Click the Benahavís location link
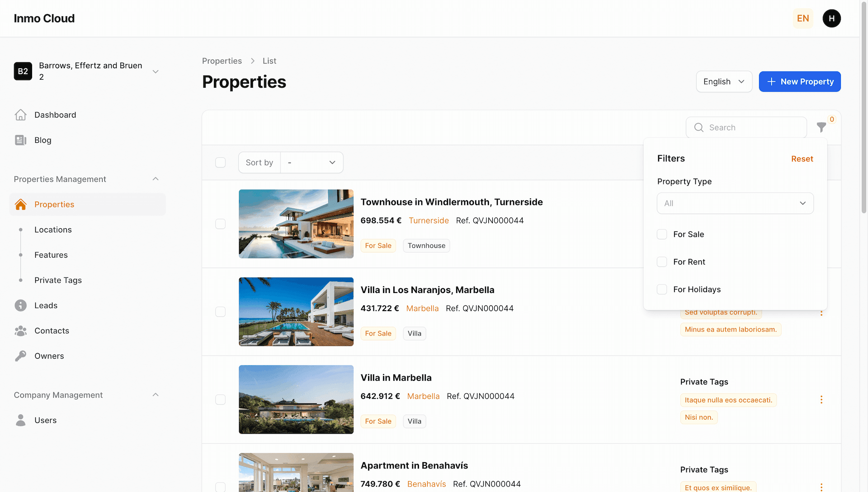 click(426, 484)
